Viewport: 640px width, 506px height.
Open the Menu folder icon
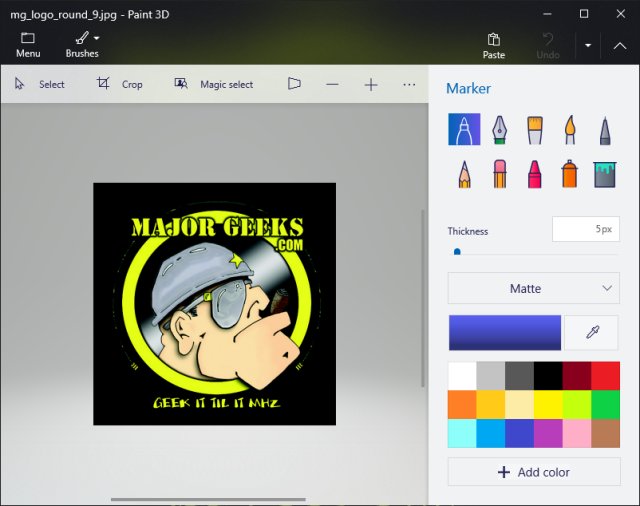[x=28, y=38]
